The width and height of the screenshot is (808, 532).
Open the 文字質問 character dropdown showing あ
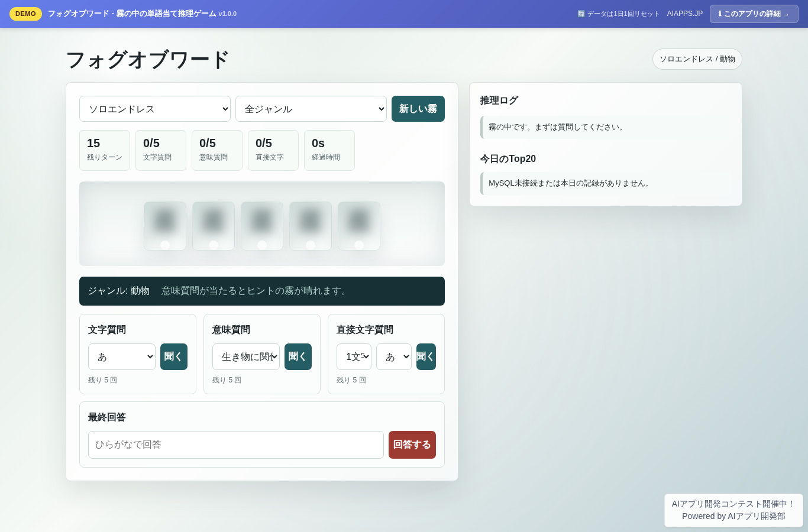tap(122, 356)
